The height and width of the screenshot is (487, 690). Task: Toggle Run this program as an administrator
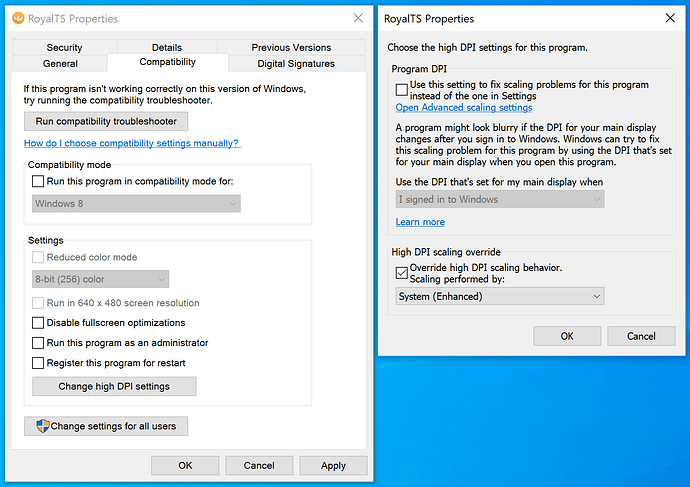(x=38, y=343)
